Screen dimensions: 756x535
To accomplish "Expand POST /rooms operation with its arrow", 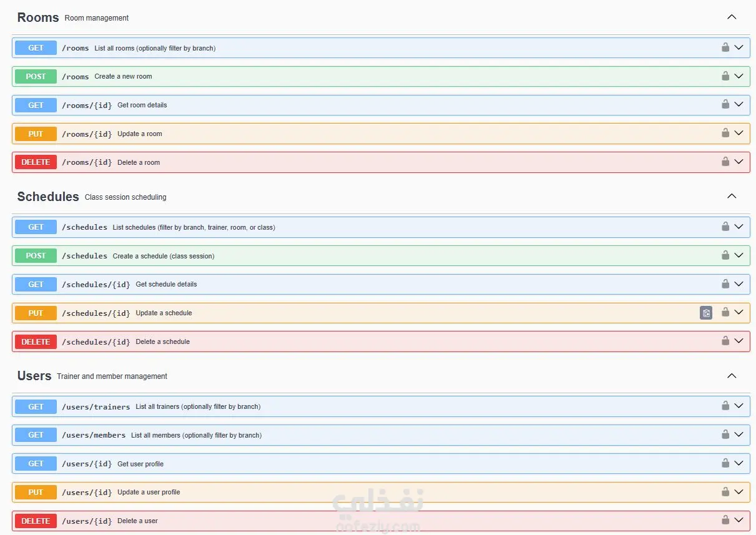I will point(739,76).
